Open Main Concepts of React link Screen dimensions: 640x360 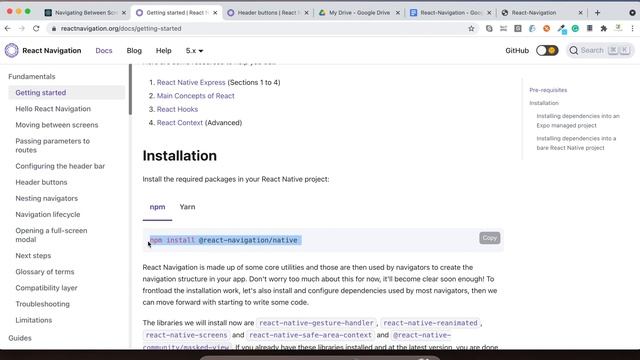(x=196, y=96)
